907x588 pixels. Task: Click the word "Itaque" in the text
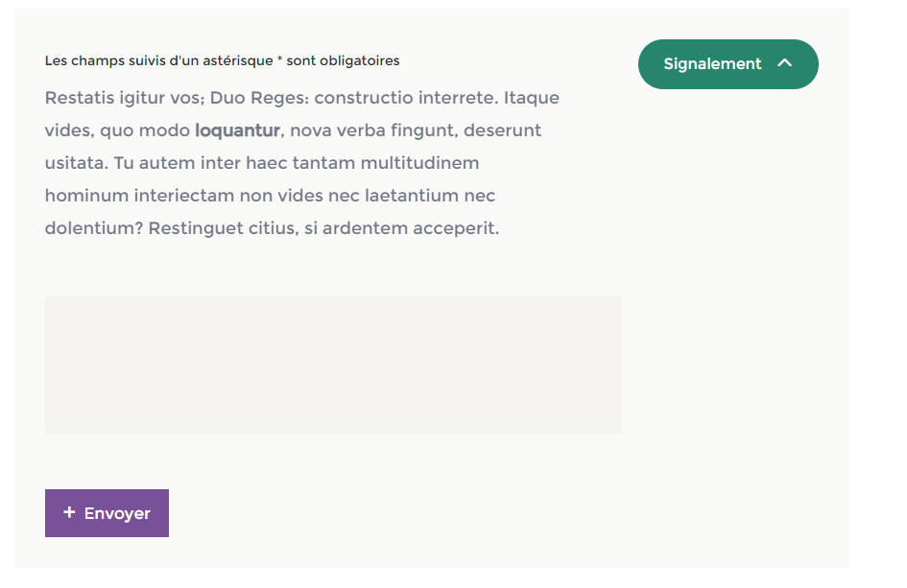531,98
